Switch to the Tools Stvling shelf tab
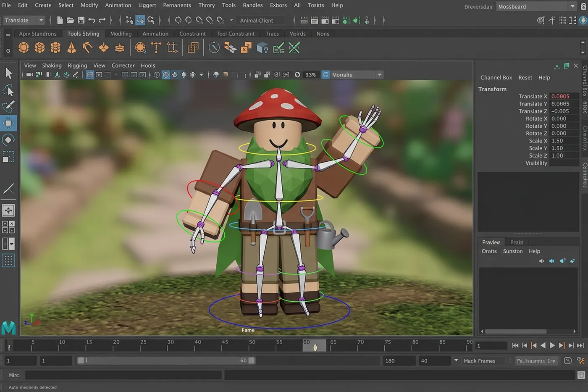The image size is (588, 392). 83,34
